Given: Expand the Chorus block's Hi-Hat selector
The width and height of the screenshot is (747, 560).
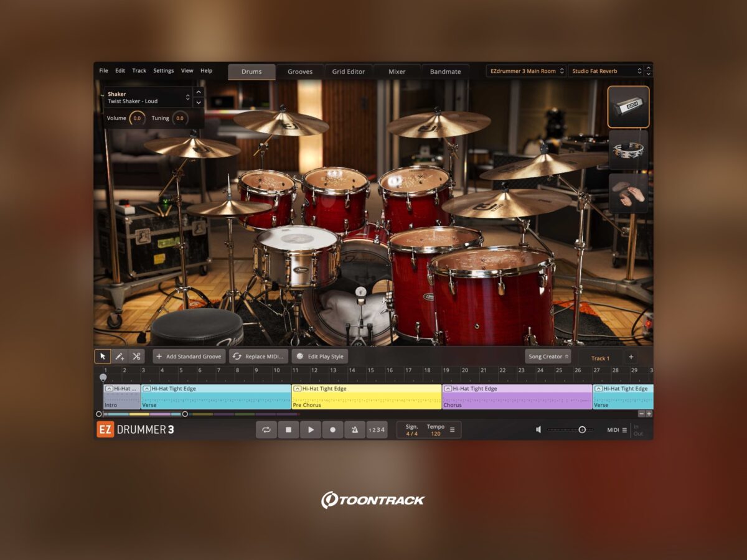Looking at the screenshot, I should click(x=448, y=388).
